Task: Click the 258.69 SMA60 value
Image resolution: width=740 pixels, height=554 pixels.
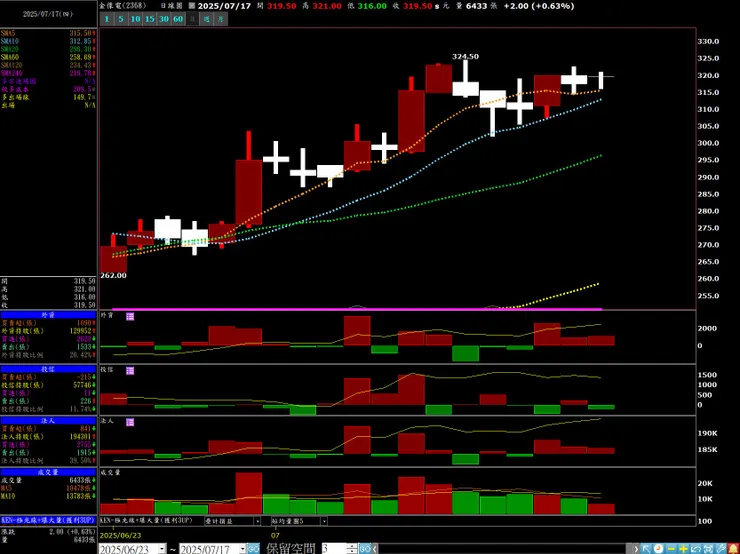Action: point(80,57)
